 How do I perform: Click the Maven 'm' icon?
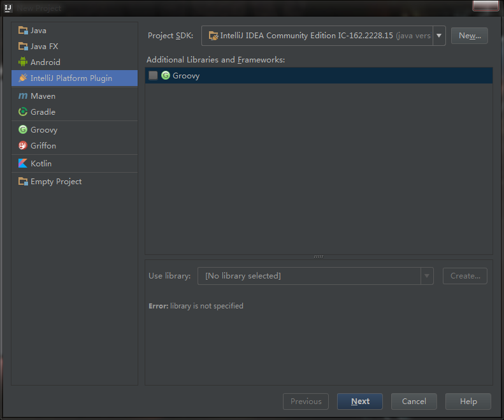click(23, 96)
